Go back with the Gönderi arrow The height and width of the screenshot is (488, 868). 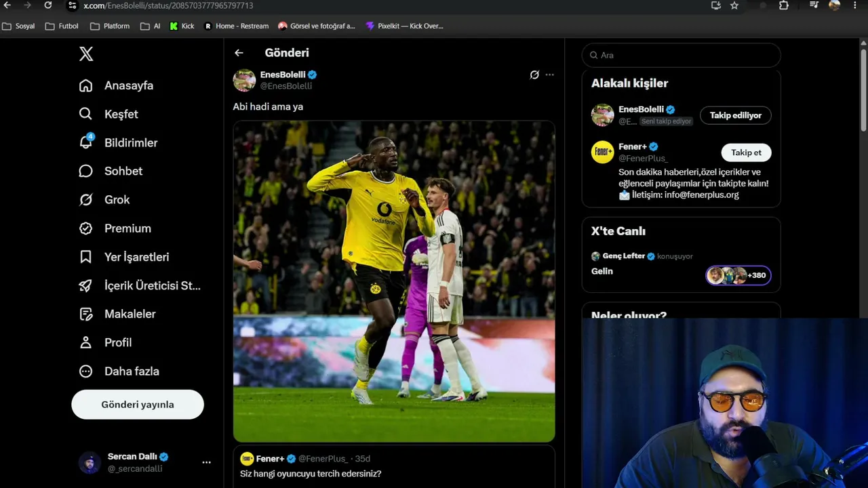[239, 53]
